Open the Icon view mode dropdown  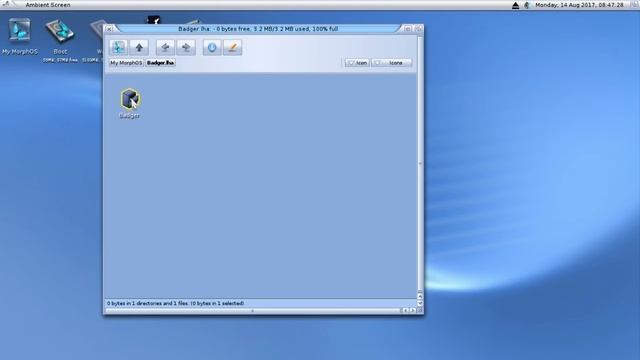[x=358, y=63]
